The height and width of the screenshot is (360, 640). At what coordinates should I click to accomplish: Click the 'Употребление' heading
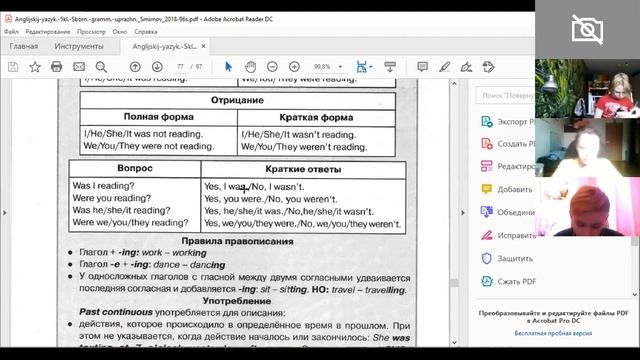(237, 301)
